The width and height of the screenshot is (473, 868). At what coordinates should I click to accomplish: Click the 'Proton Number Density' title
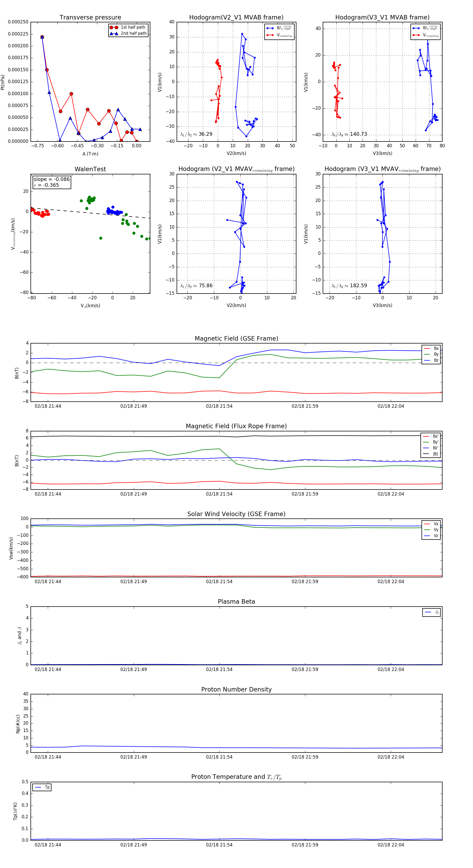tap(236, 689)
